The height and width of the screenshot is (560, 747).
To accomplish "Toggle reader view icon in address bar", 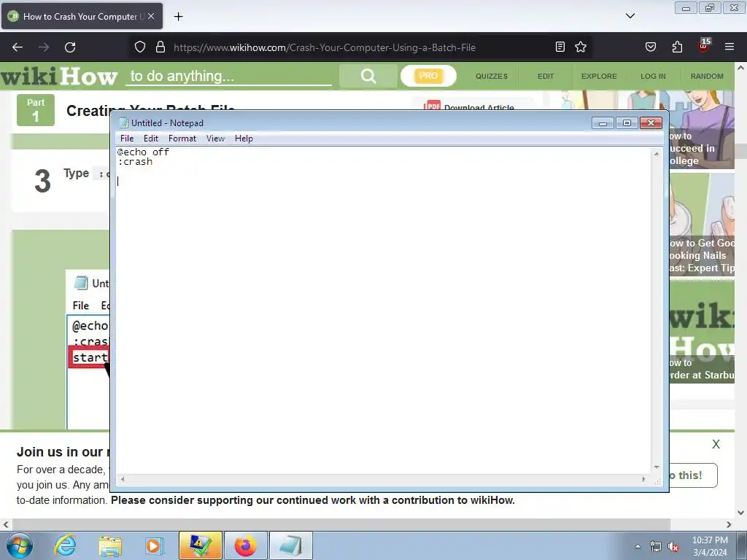I will (x=560, y=47).
